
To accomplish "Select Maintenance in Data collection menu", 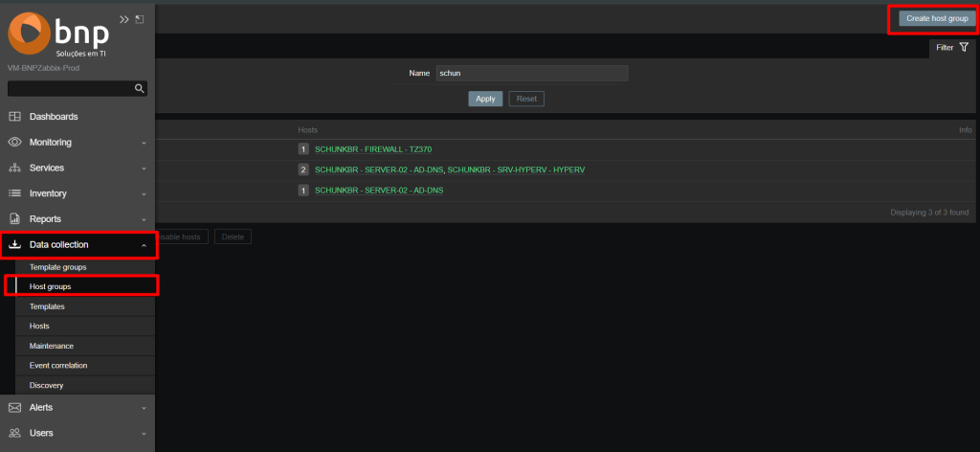I will click(52, 346).
